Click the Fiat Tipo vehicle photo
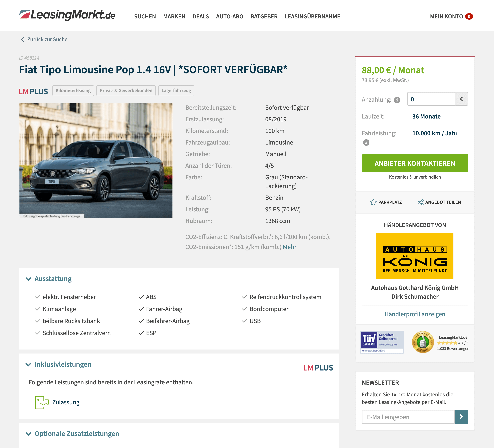The image size is (494, 448). click(96, 160)
